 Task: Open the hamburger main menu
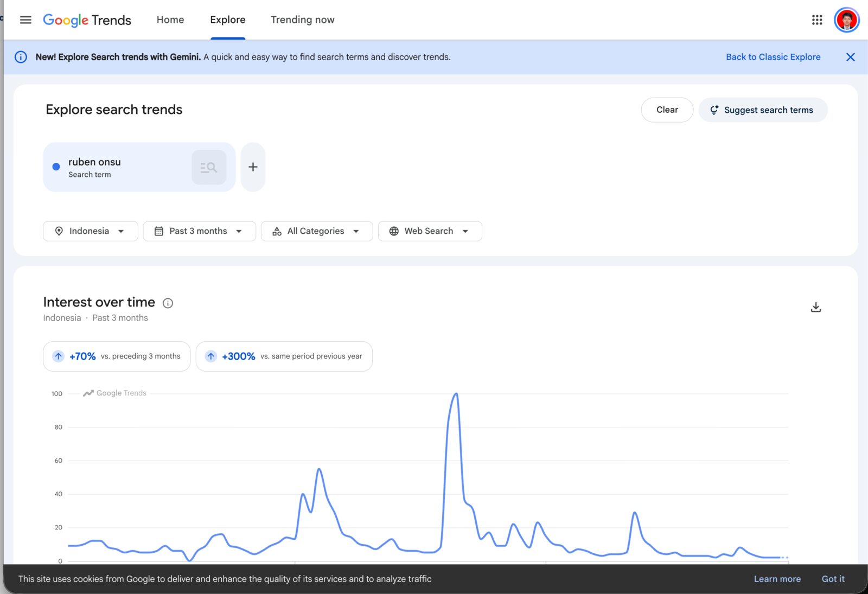25,20
